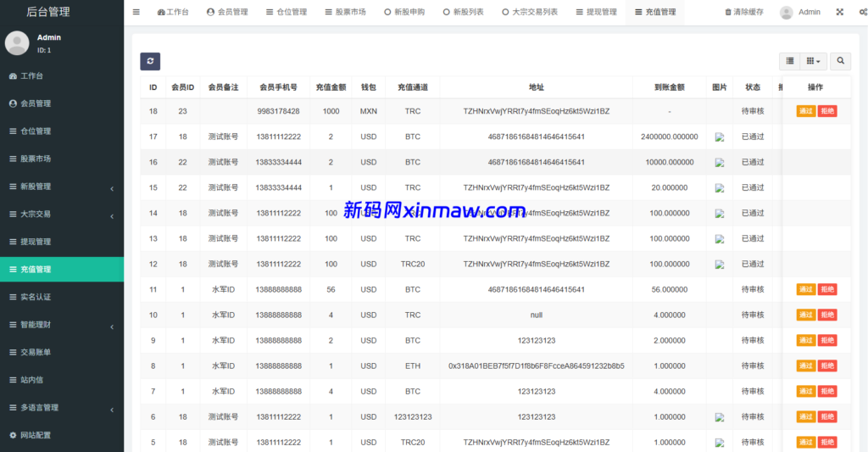Approve recharge ID 10 with 通过
868x452 pixels.
coord(806,315)
